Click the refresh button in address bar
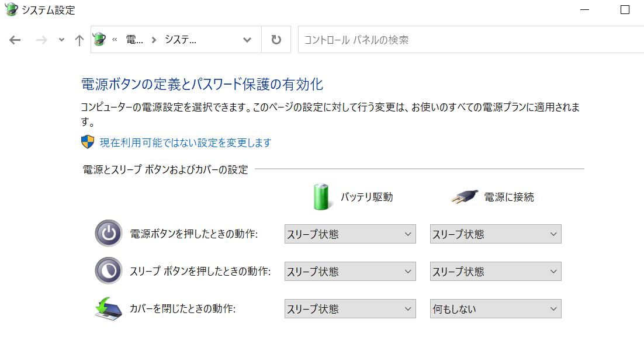Viewport: 644px width, 337px height. point(276,40)
